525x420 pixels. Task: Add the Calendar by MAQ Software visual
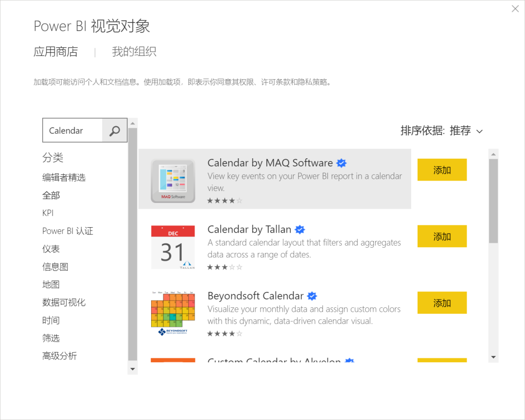coord(442,170)
